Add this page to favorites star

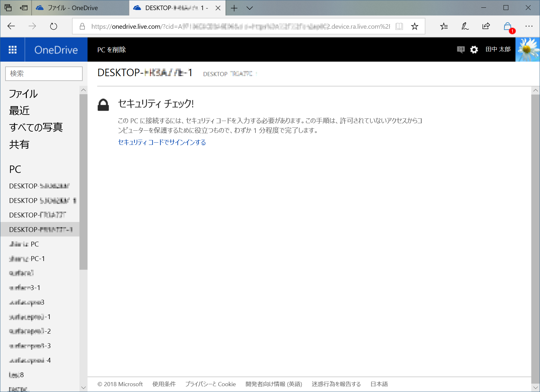[x=414, y=26]
